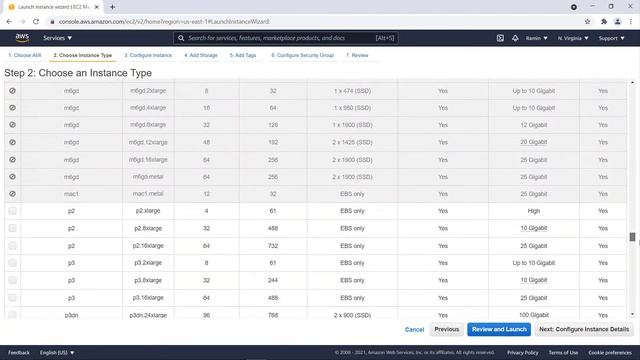Image resolution: width=640 pixels, height=360 pixels.
Task: Click 10 Gigabit network link for p2.8xlarge
Action: tap(533, 228)
